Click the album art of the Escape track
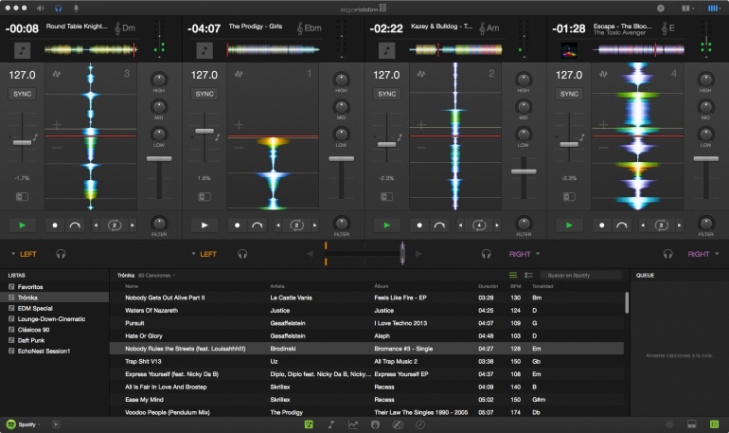This screenshot has width=729, height=433. 569,50
